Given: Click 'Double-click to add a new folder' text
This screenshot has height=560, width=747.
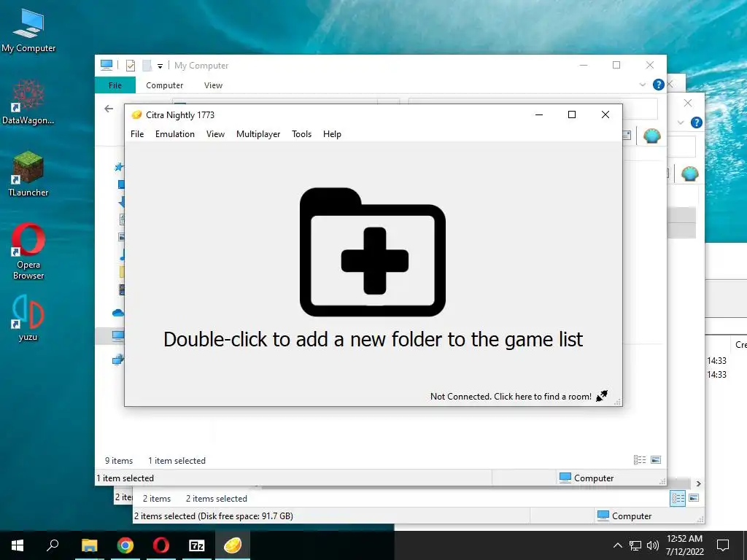Looking at the screenshot, I should (x=373, y=340).
